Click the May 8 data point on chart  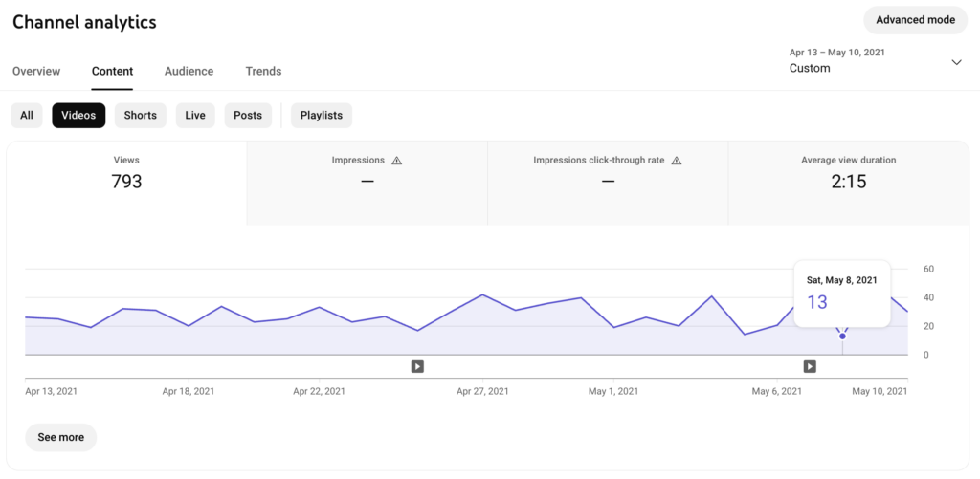842,336
